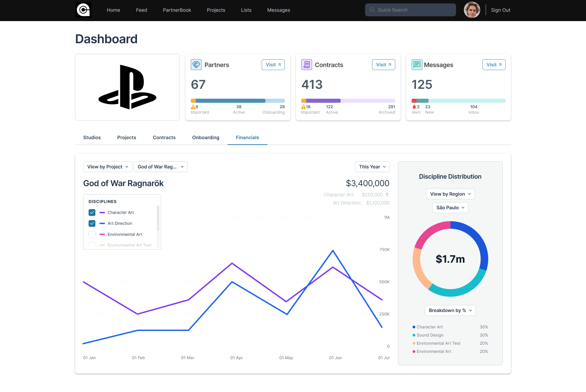This screenshot has height=392, width=586.
Task: Click the Partners progress bar
Action: pyautogui.click(x=238, y=101)
